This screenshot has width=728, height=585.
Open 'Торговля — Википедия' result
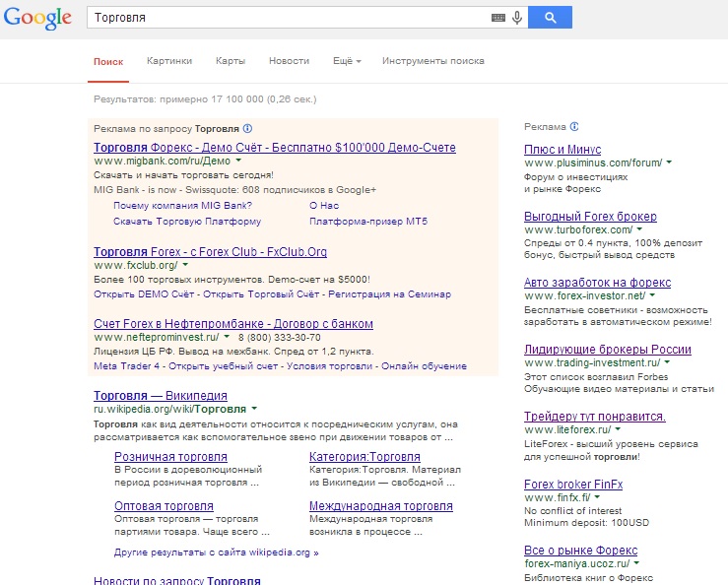point(161,396)
